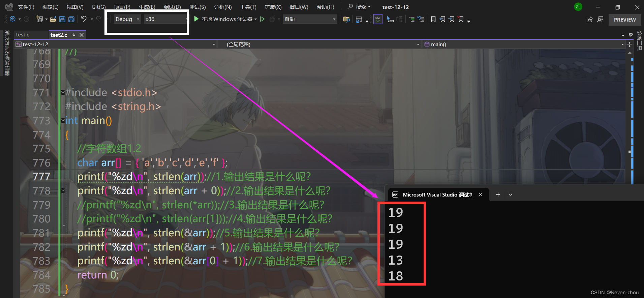Start debugging with the green play icon
This screenshot has width=644, height=298.
[x=196, y=19]
